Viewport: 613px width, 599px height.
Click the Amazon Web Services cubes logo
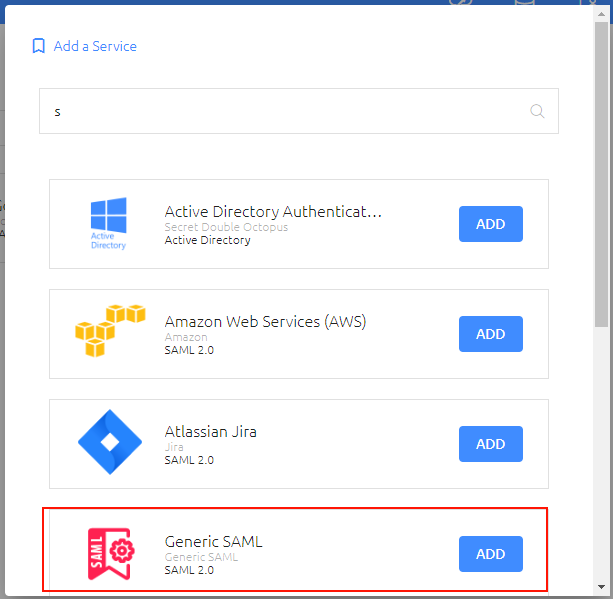pyautogui.click(x=110, y=331)
